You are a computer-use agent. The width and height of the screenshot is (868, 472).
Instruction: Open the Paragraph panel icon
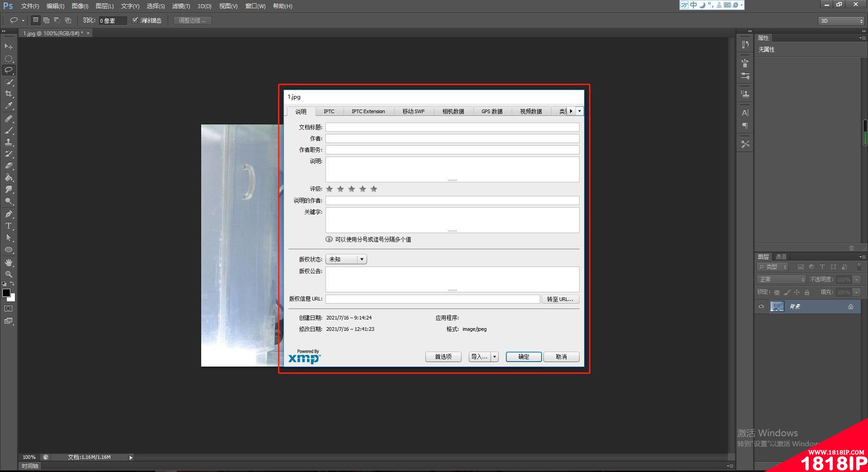tap(745, 126)
